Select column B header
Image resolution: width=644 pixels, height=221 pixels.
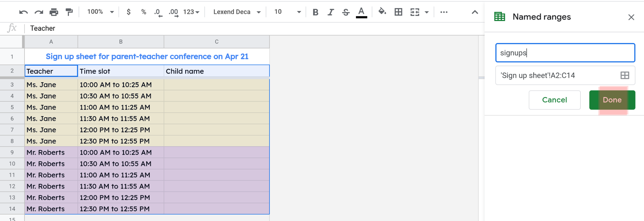[x=121, y=42]
